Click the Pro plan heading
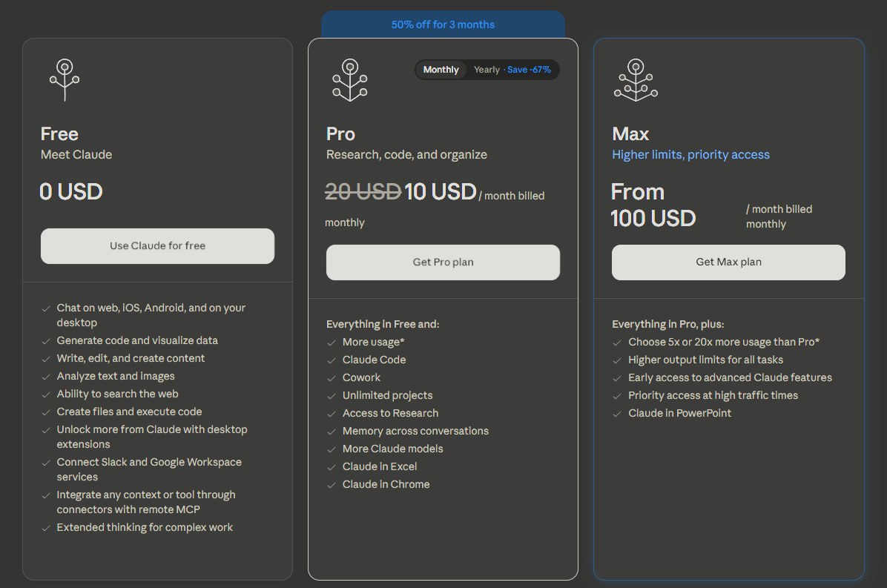The image size is (887, 588). (x=340, y=134)
